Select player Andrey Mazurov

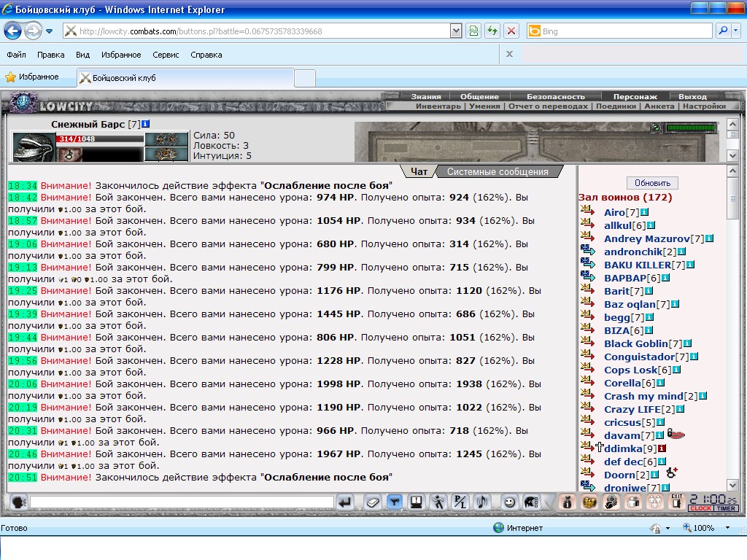[x=646, y=238]
